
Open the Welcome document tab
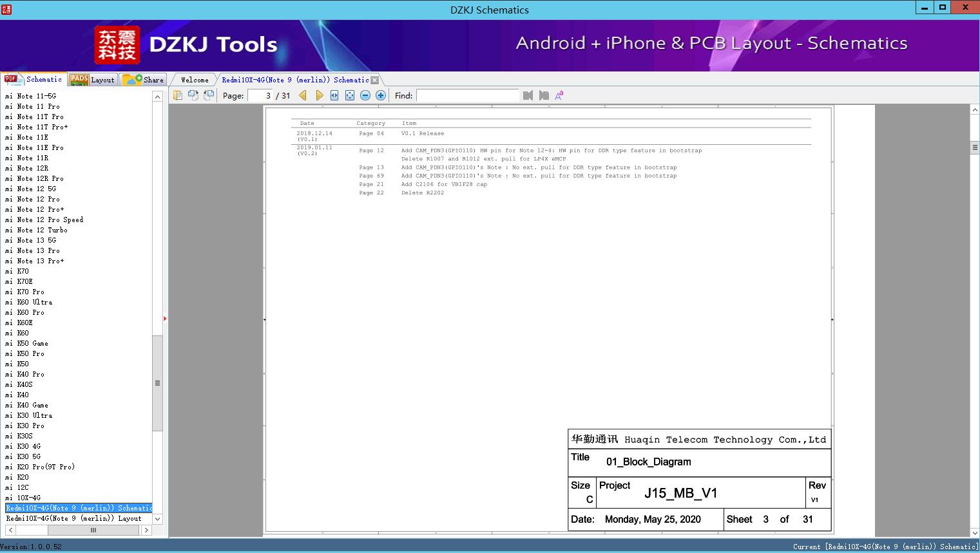[x=195, y=80]
